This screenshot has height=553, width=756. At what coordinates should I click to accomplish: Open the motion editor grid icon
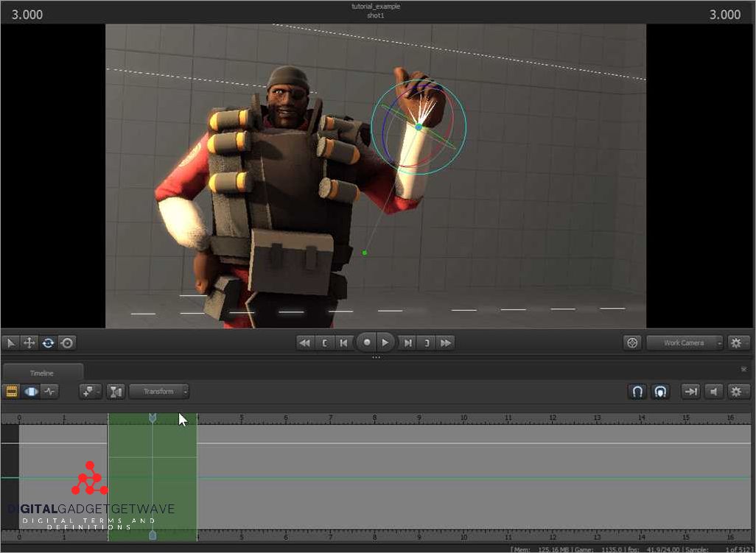[11, 391]
